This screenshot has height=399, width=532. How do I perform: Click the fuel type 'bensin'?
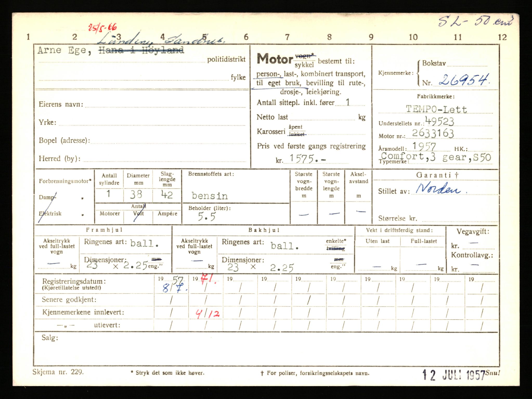click(210, 196)
